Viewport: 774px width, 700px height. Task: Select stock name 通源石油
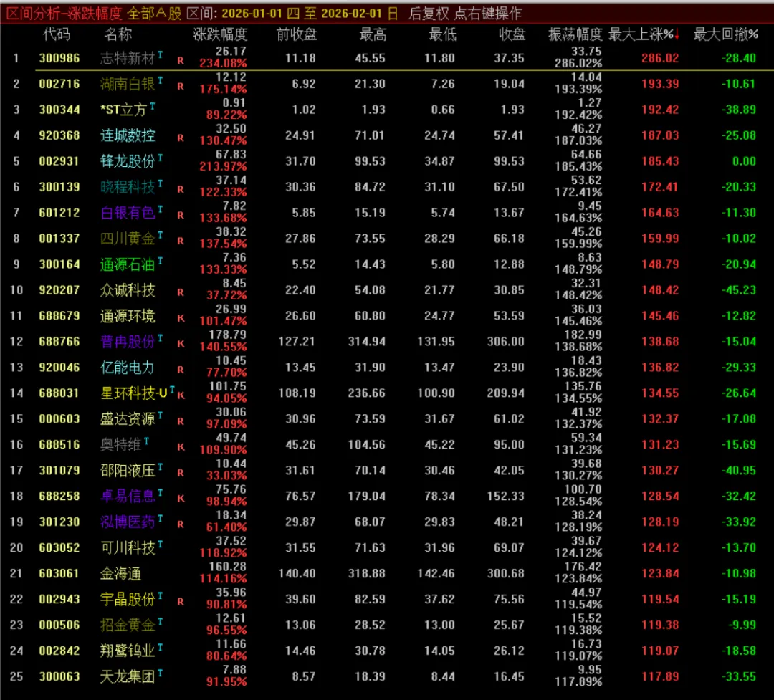coord(128,264)
